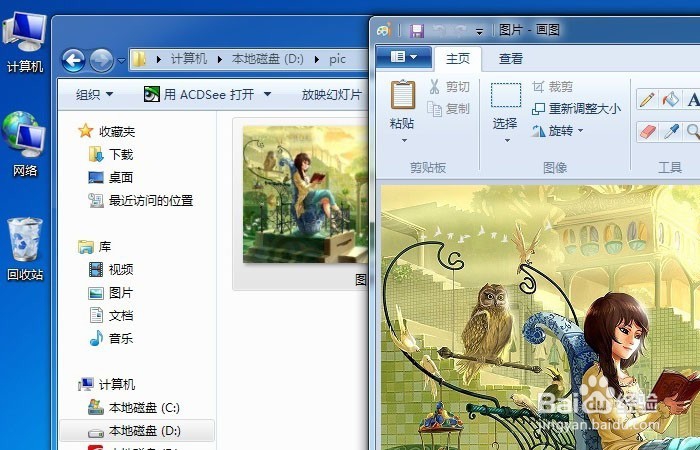This screenshot has width=700, height=450.
Task: Switch to the View (查看) tab
Action: (511, 58)
